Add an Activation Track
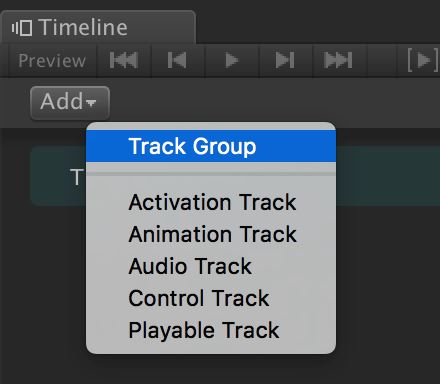This screenshot has width=440, height=384. [x=211, y=202]
